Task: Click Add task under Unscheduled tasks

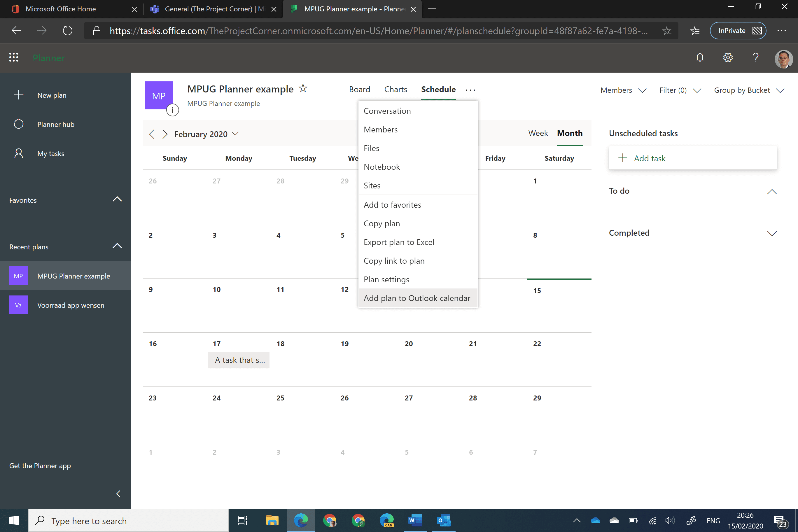Action: [693, 158]
